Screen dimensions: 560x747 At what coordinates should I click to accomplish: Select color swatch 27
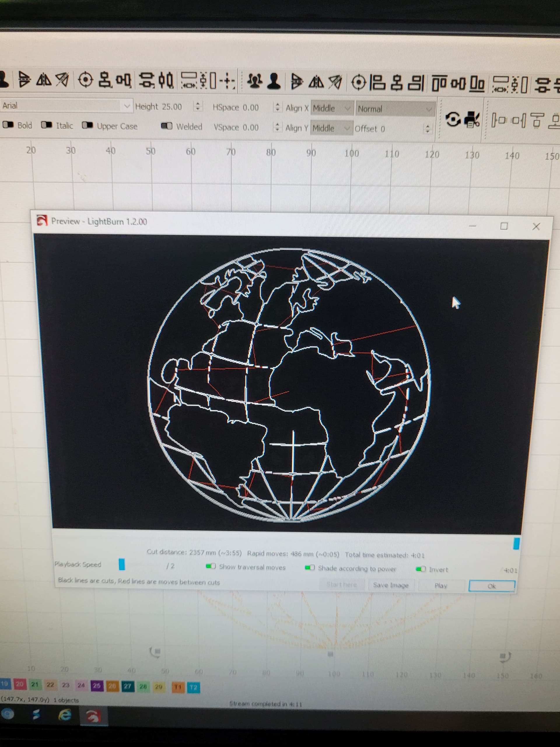coord(127,686)
